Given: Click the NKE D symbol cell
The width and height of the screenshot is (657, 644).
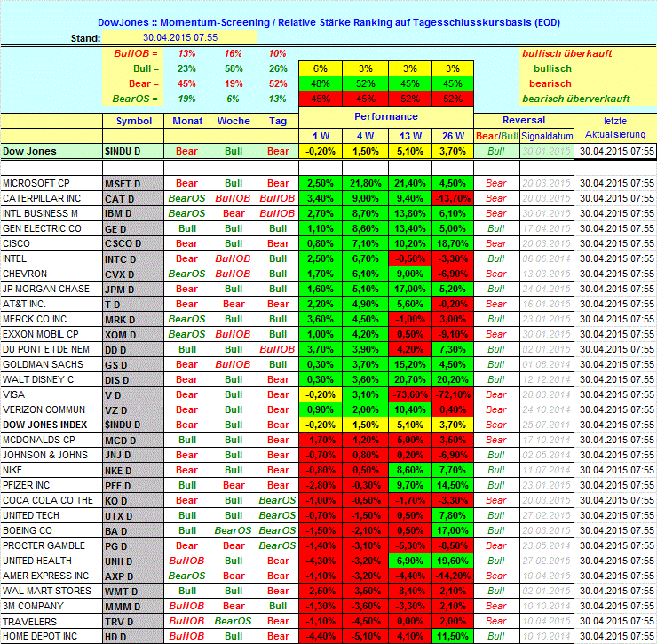Looking at the screenshot, I should [x=133, y=471].
